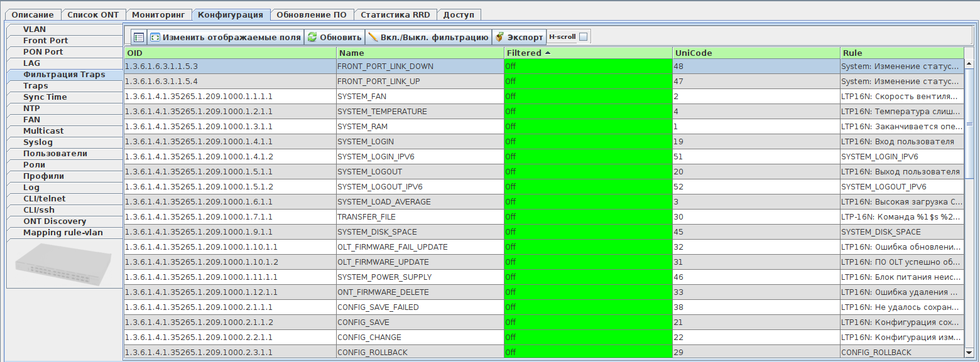Open the Traps side menu item
The width and height of the screenshot is (980, 362).
click(64, 86)
